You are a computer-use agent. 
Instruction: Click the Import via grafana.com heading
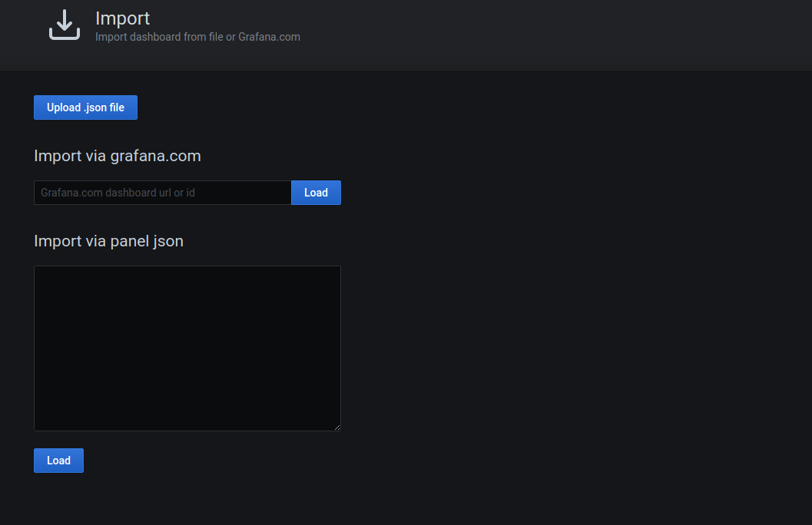click(117, 156)
